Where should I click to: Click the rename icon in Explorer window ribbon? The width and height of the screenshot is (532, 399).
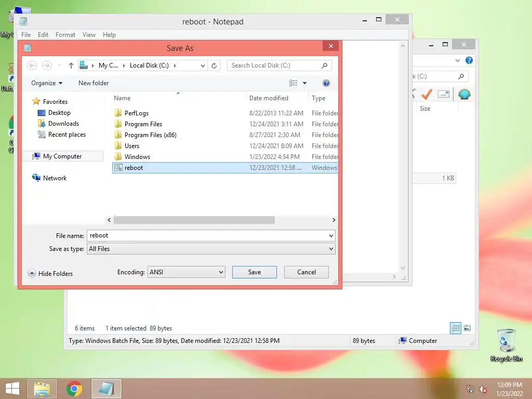click(x=444, y=94)
